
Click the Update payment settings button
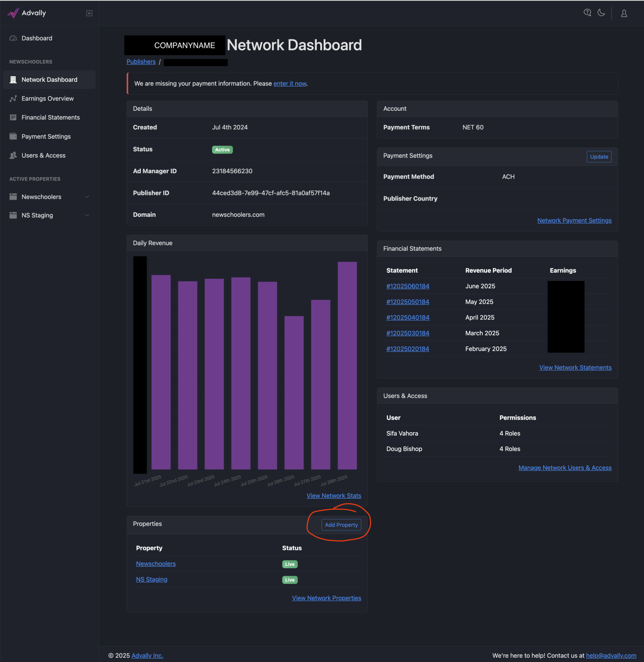click(599, 156)
